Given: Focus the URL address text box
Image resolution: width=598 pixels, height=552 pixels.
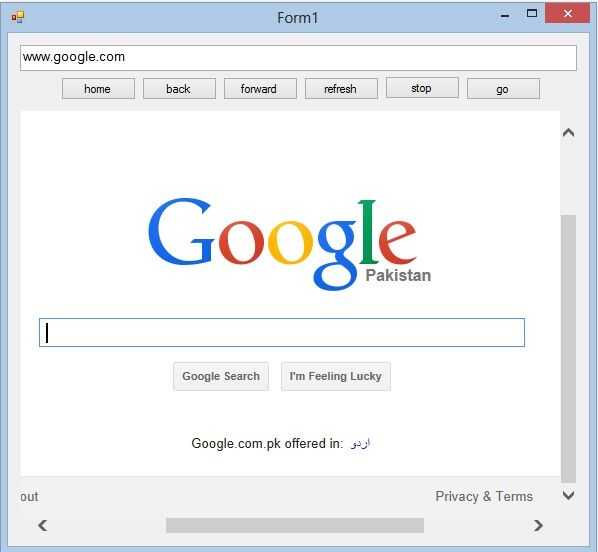Looking at the screenshot, I should click(298, 58).
